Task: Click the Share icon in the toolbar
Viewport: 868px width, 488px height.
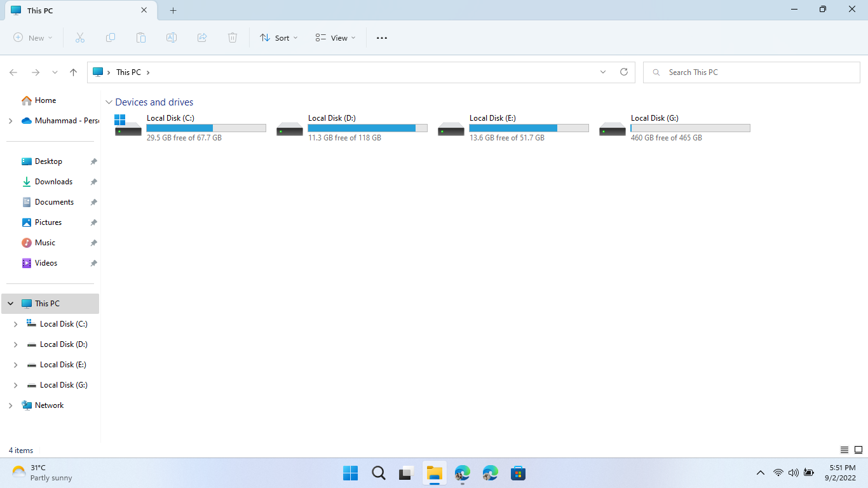Action: pyautogui.click(x=201, y=37)
